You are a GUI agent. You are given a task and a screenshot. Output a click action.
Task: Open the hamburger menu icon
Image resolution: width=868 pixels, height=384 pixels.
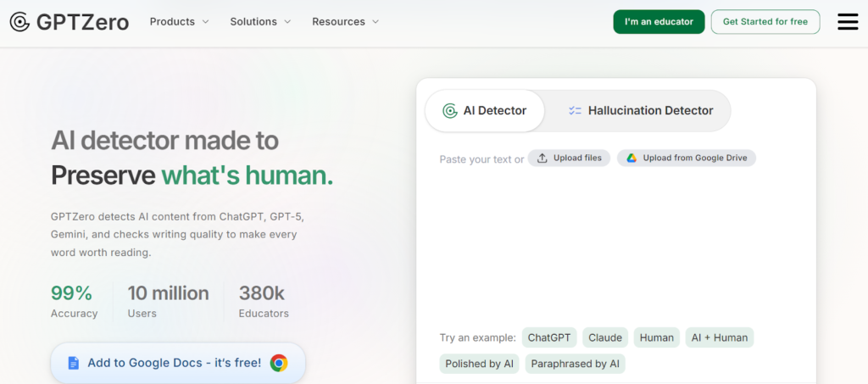coord(848,22)
